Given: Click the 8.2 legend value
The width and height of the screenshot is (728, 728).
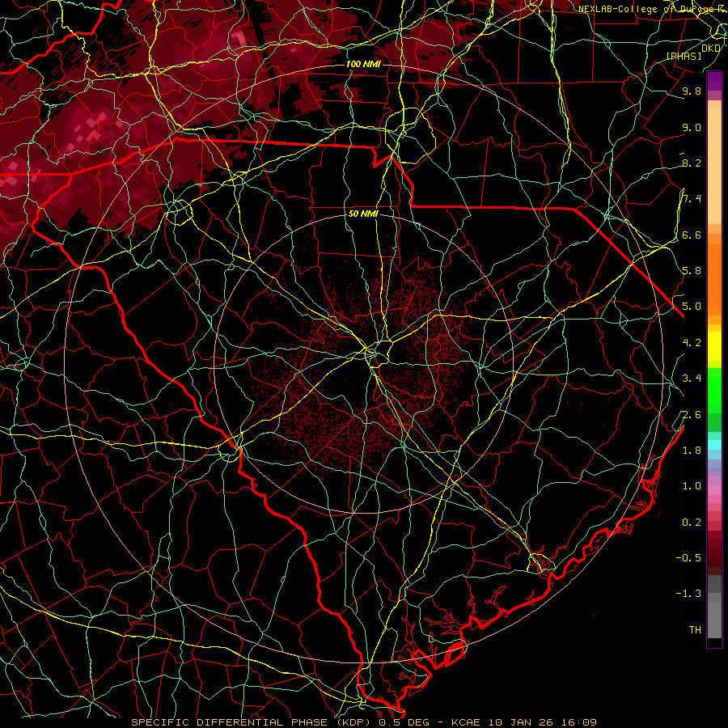Looking at the screenshot, I should click(x=692, y=163).
